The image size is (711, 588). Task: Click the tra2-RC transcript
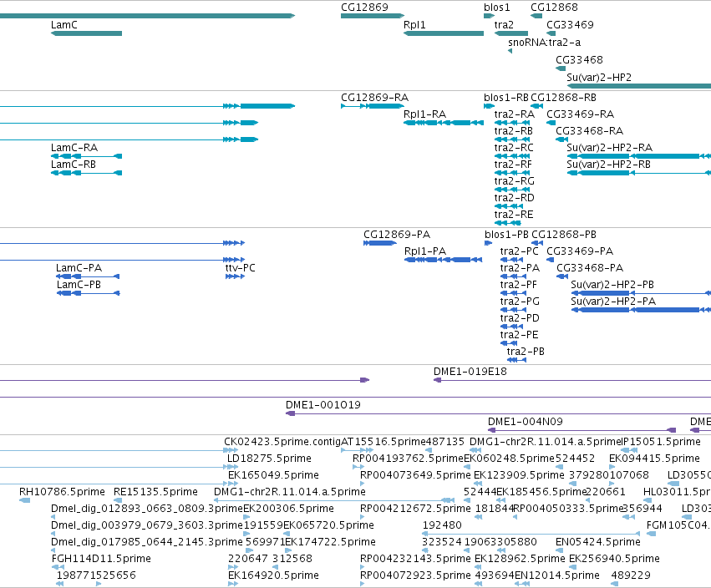(x=512, y=156)
